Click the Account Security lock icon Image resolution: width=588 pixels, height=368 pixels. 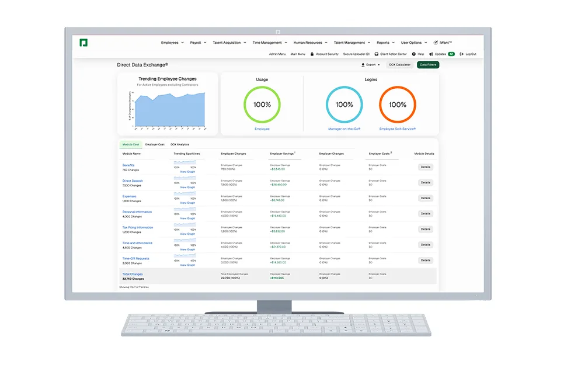click(x=312, y=54)
